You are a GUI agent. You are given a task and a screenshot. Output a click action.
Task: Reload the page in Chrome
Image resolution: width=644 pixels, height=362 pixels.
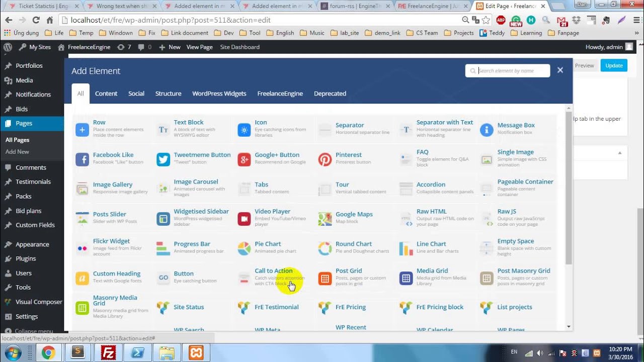point(36,20)
